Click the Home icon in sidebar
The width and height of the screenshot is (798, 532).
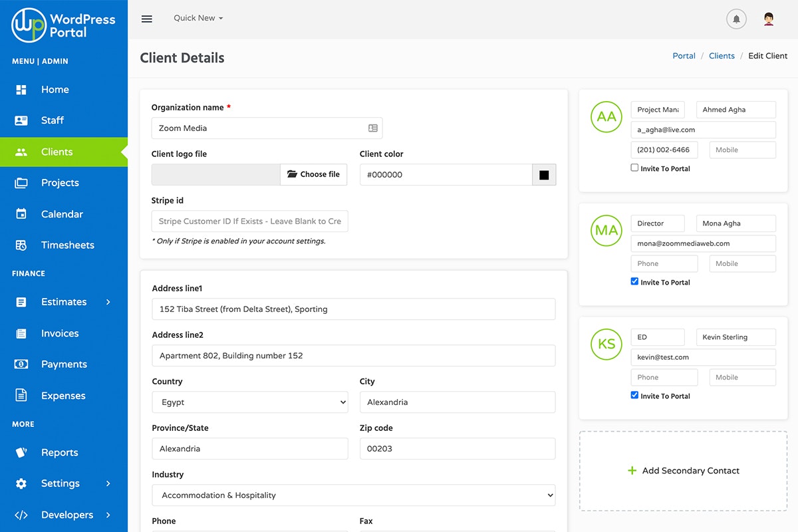tap(21, 90)
